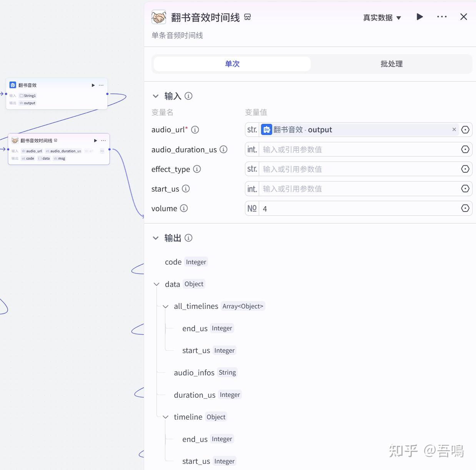Show info tooltip for 输入 section
Screen dimensions: 476x470
coord(188,96)
